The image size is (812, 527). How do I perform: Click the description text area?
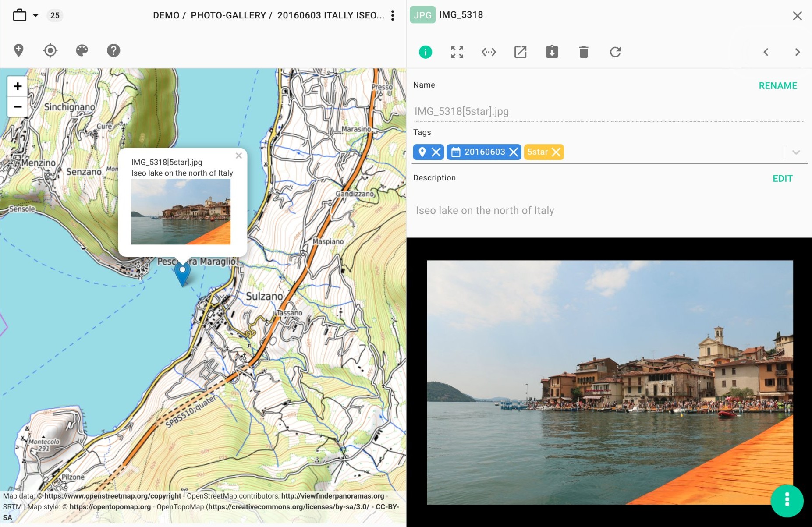coord(609,211)
